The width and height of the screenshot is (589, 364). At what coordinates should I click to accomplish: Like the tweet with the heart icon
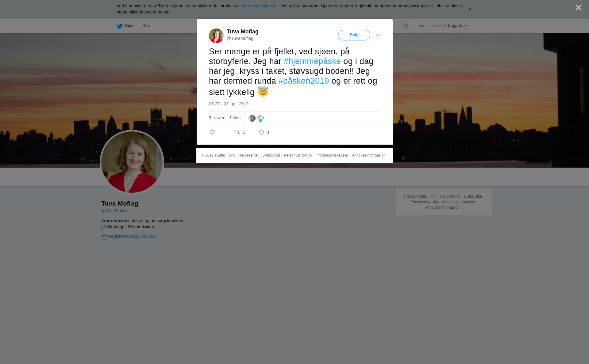coord(261,132)
